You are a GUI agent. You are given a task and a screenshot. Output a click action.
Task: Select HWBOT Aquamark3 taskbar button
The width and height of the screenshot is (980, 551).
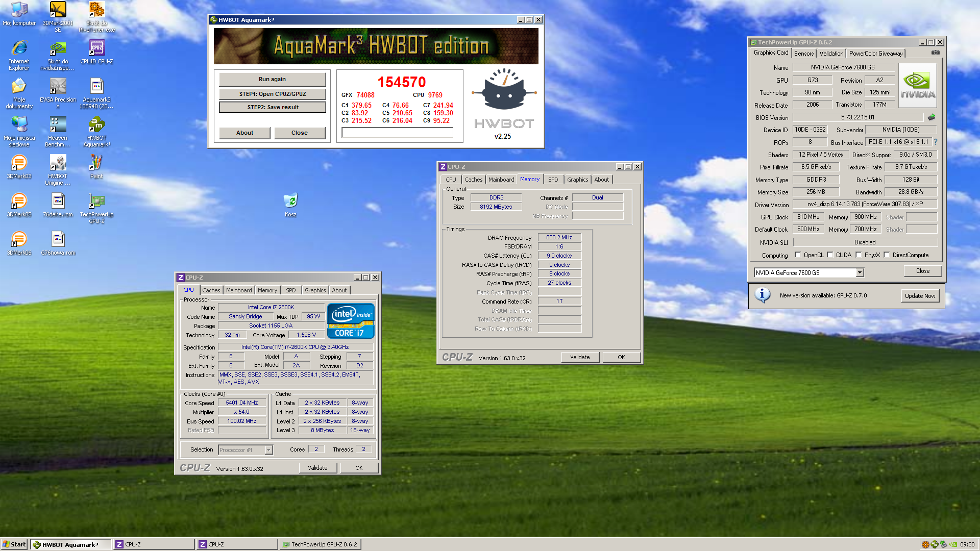(70, 544)
